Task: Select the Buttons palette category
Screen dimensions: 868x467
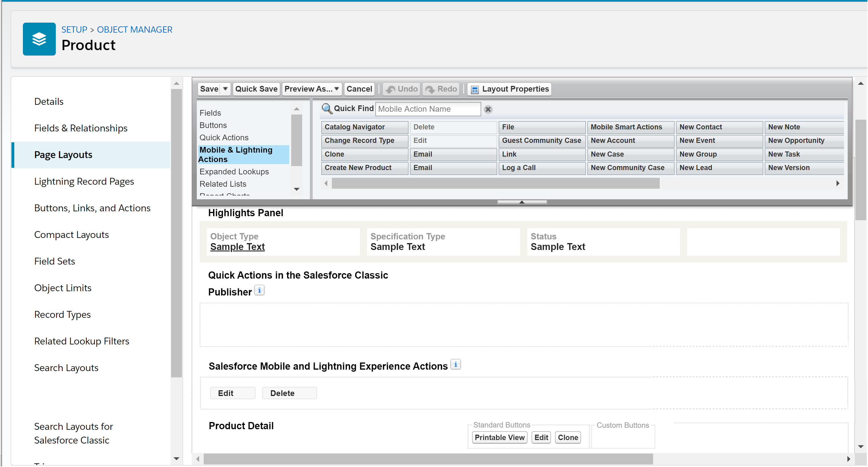Action: [x=213, y=125]
